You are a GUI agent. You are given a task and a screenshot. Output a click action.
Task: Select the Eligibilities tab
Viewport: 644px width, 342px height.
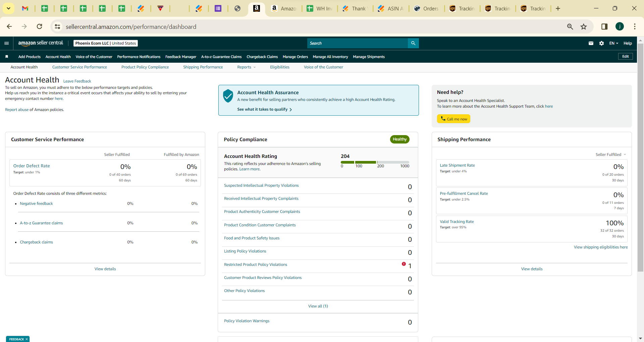pos(280,67)
